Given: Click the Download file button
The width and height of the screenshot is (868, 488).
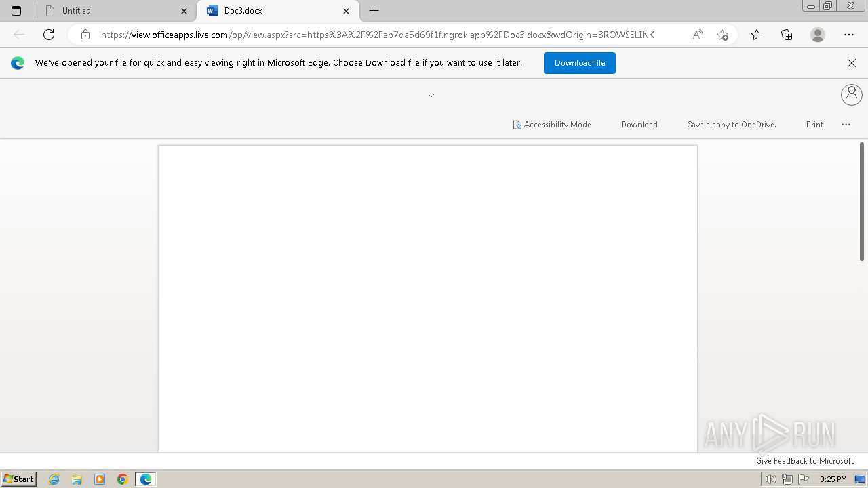Looking at the screenshot, I should tap(580, 63).
